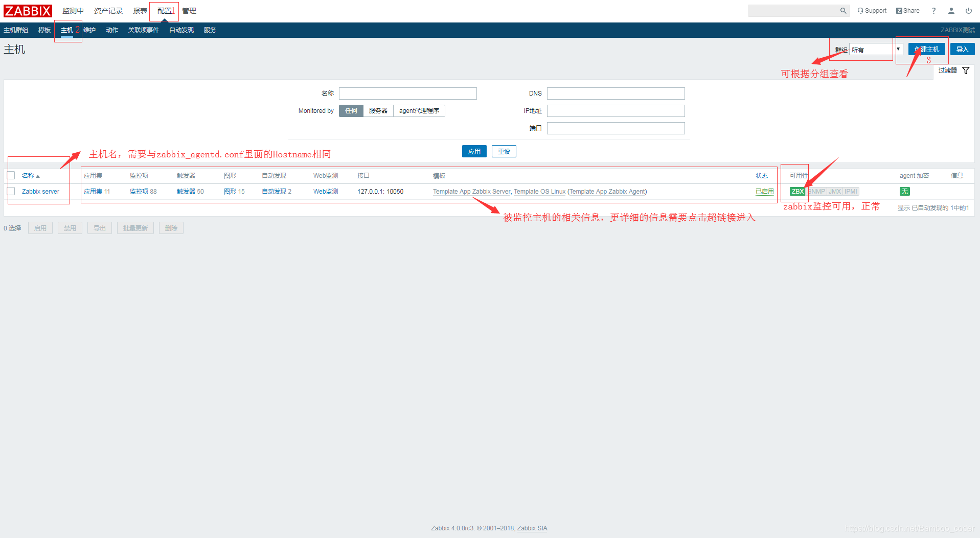Click the logout power icon
Viewport: 980px width, 538px height.
click(x=969, y=11)
